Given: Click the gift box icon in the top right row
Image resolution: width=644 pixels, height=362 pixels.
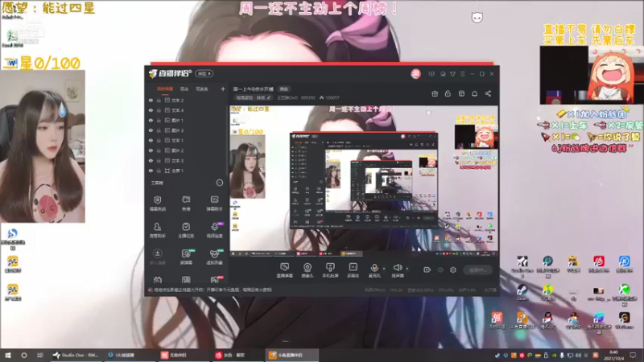Looking at the screenshot, I should (435, 93).
